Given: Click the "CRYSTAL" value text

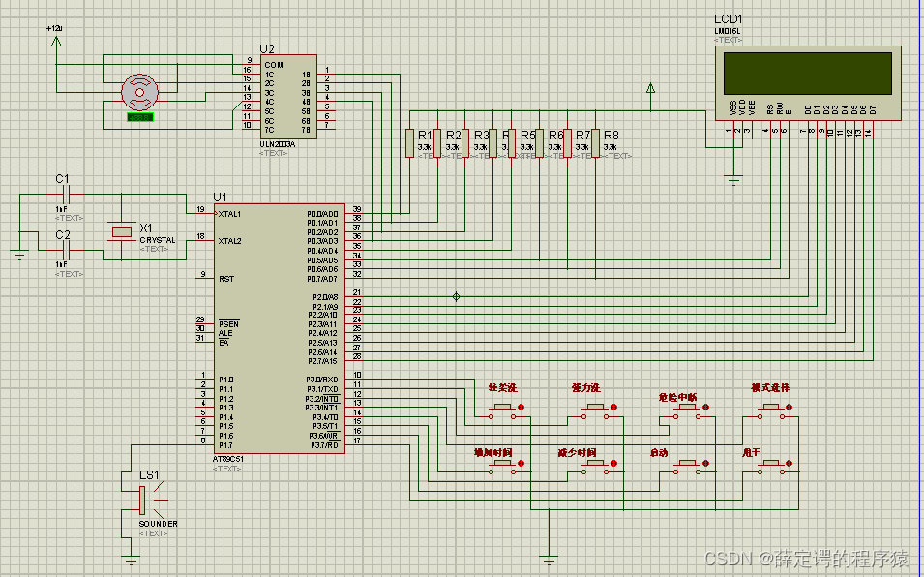Looking at the screenshot, I should pos(158,240).
